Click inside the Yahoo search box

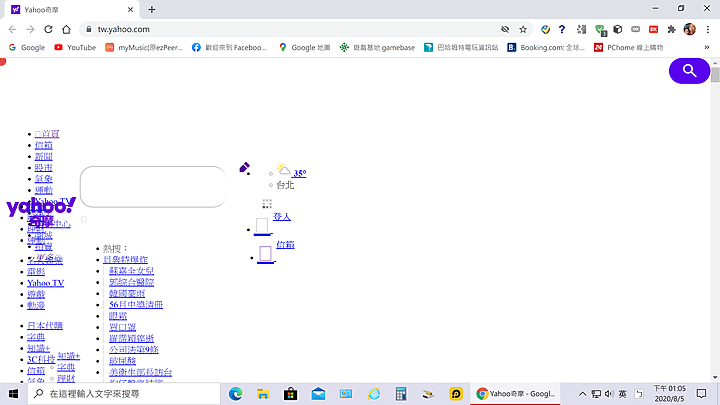coord(153,187)
